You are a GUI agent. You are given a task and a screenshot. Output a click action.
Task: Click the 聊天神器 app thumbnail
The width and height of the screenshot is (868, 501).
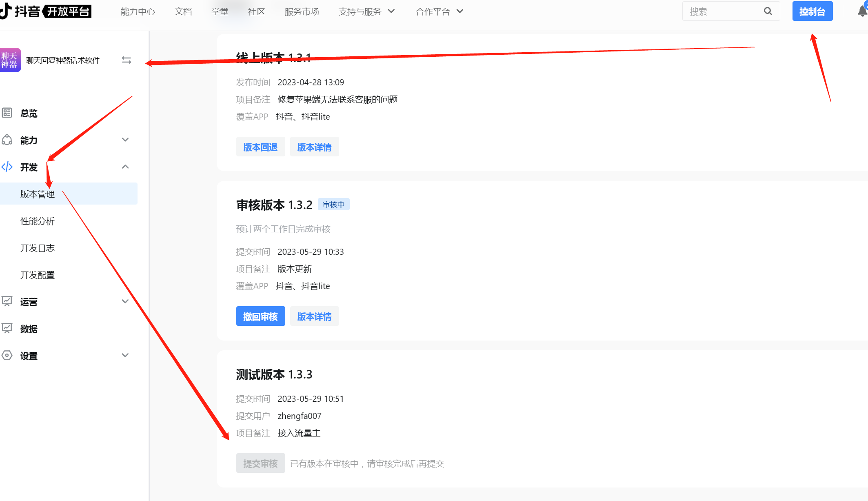[10, 60]
